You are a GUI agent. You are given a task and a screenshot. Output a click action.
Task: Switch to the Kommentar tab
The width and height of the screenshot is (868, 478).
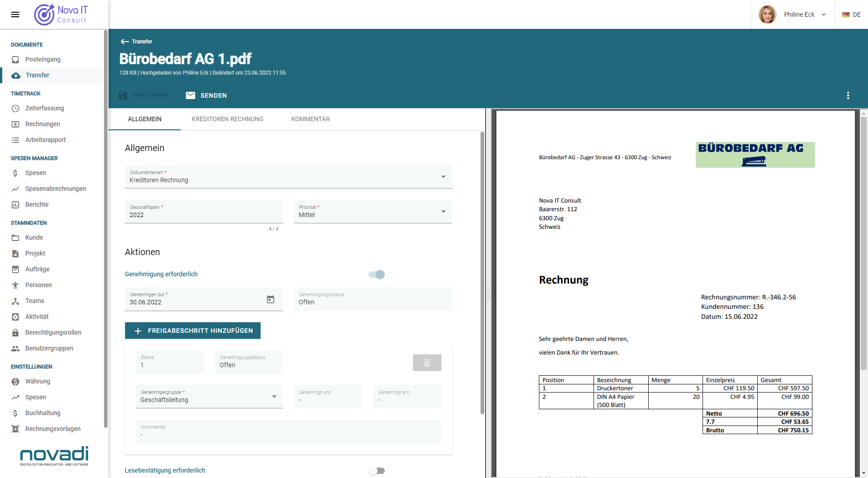311,119
